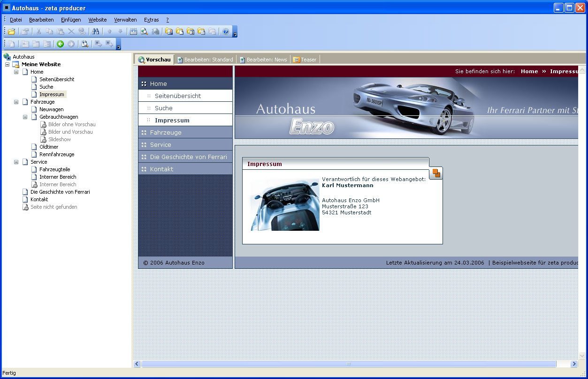
Task: Click Seitenübersicht in preview navigation
Action: click(185, 96)
